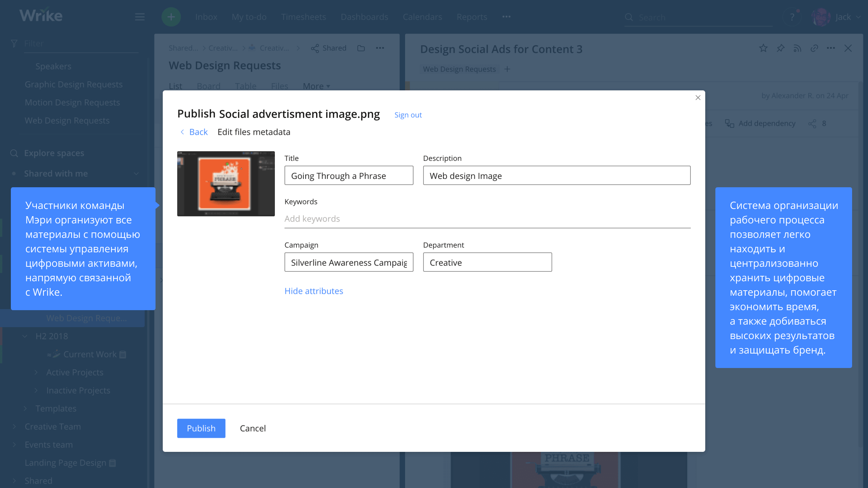Open the Jack user menu dropdown arrow
This screenshot has width=868, height=488.
click(859, 17)
